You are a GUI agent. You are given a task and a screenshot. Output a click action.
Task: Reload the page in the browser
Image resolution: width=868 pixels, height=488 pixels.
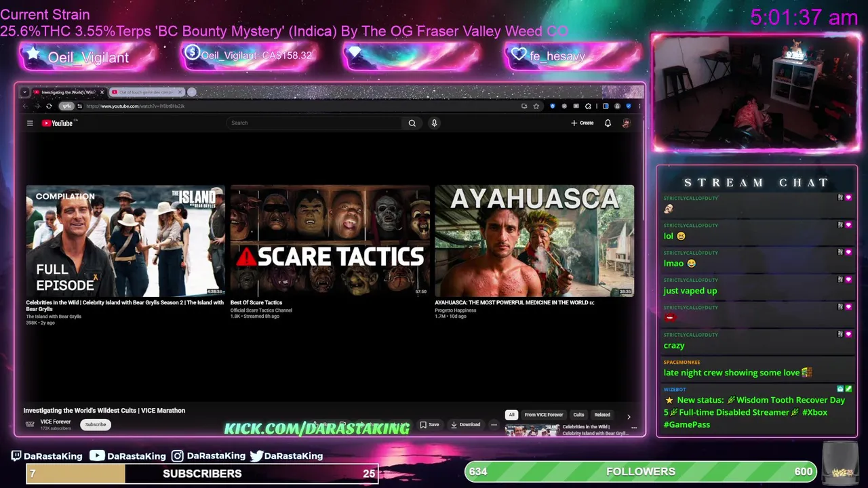(49, 106)
